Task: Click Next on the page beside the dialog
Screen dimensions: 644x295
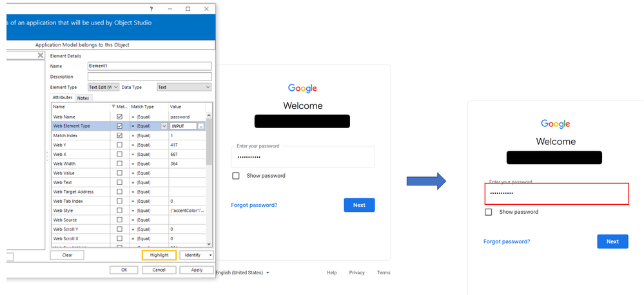Action: coord(359,205)
